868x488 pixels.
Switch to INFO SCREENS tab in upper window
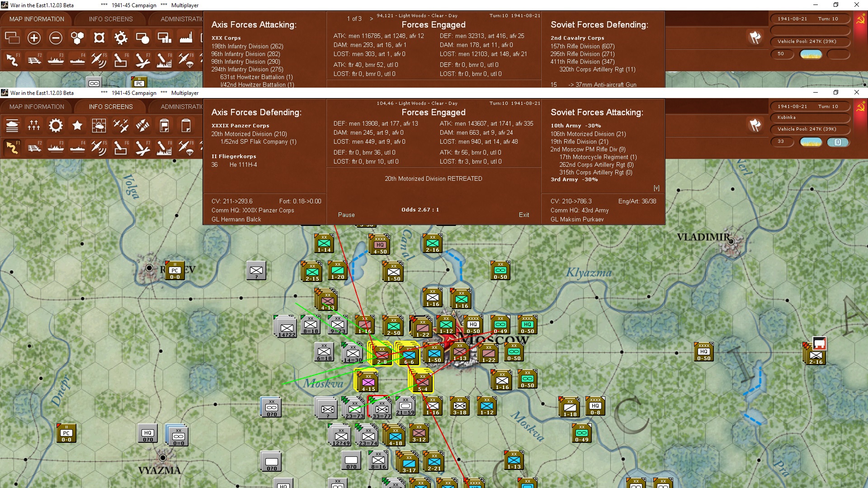pyautogui.click(x=111, y=19)
